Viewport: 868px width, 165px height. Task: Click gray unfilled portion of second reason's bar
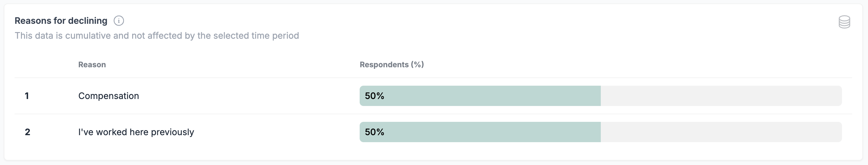pyautogui.click(x=721, y=132)
